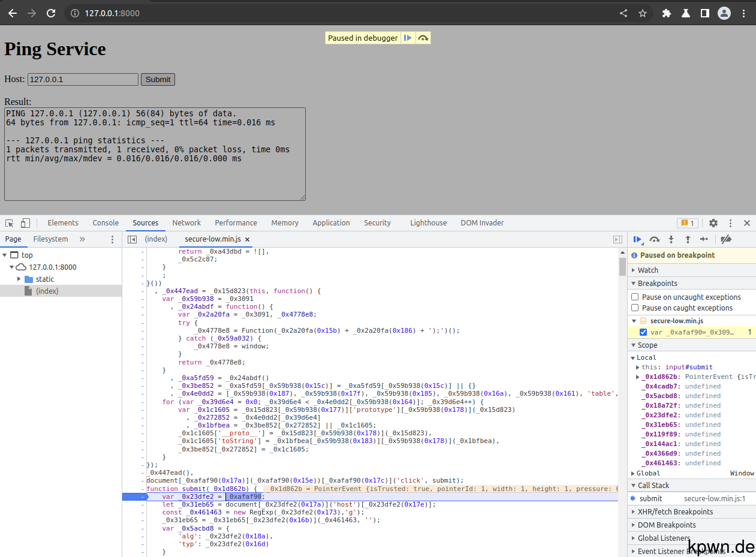The height and width of the screenshot is (557, 756).
Task: Open DevTools settings gear
Action: point(713,222)
